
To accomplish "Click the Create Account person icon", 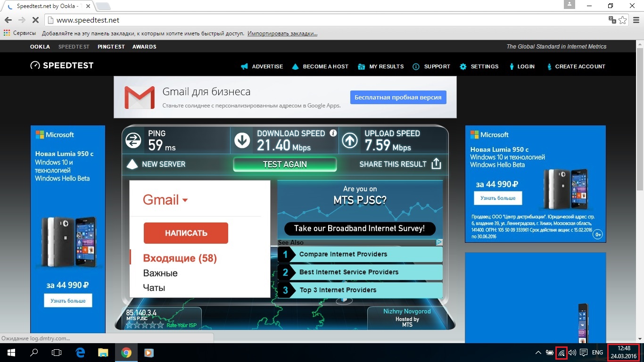I will (549, 66).
